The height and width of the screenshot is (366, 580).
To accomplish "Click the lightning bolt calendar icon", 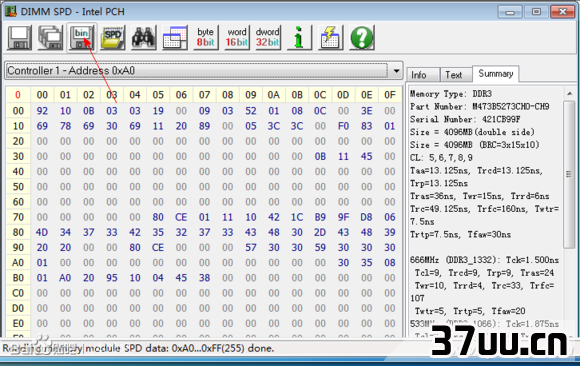I will (330, 37).
